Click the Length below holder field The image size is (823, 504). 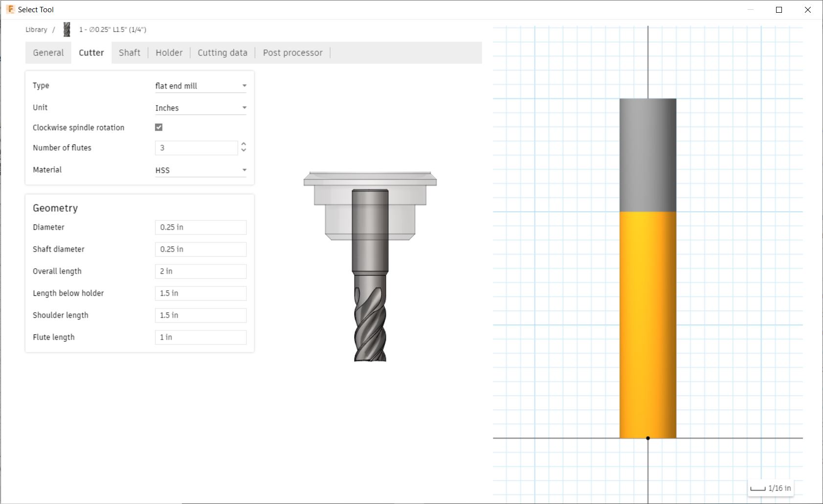tap(200, 293)
